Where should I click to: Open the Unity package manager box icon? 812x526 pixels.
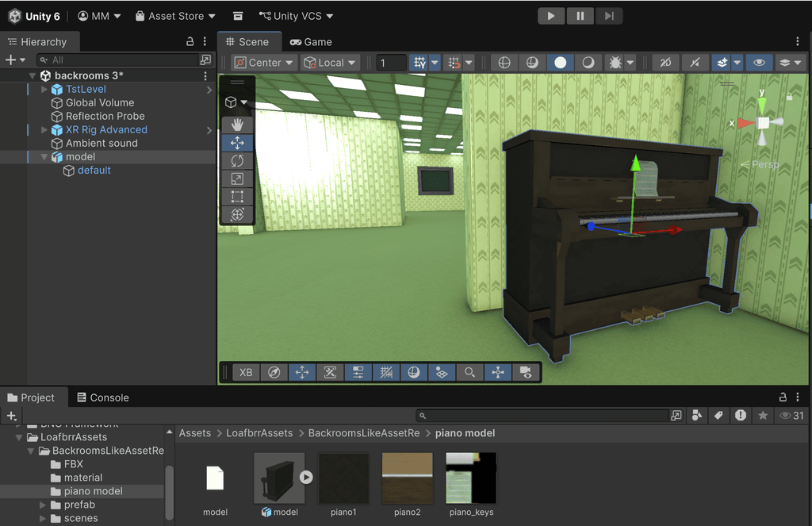pyautogui.click(x=238, y=16)
